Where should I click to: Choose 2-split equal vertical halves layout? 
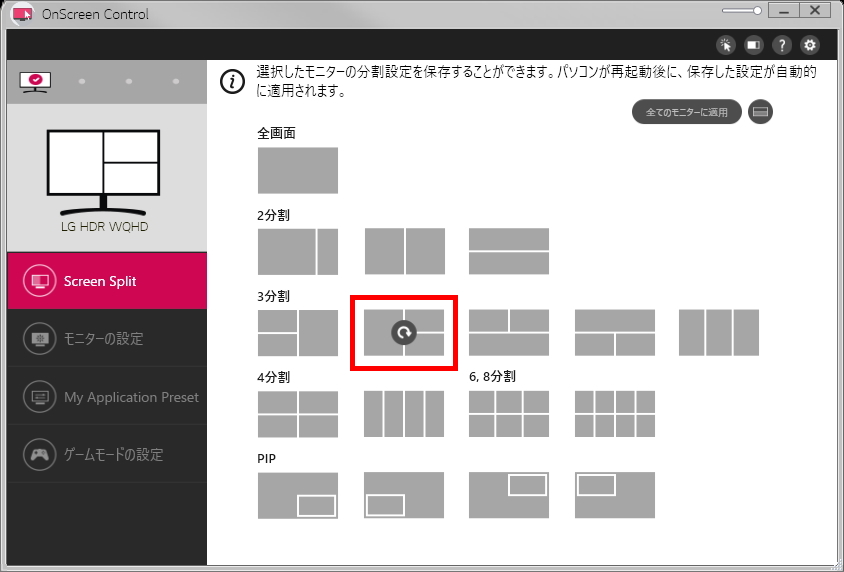(405, 251)
